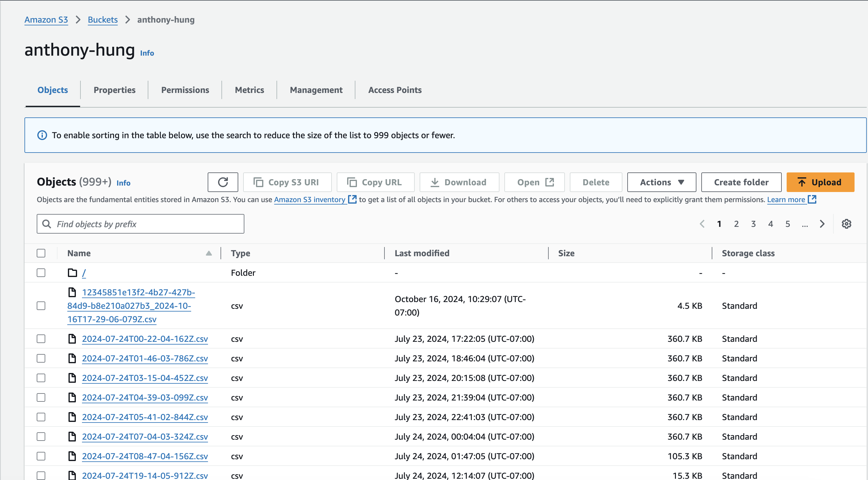Open the Properties tab

click(115, 90)
